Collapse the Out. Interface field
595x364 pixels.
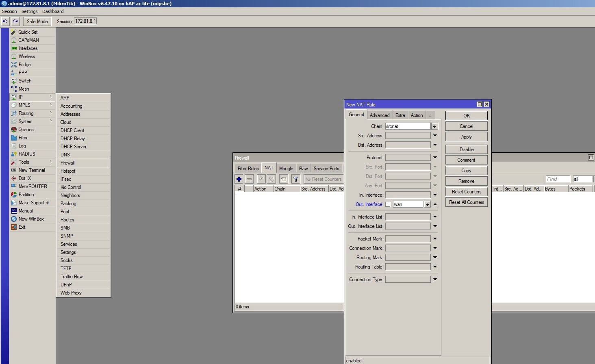(435, 204)
